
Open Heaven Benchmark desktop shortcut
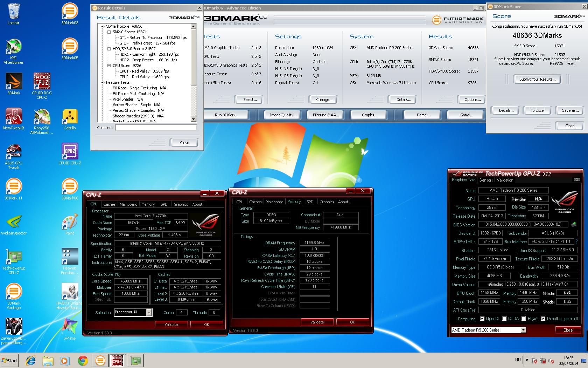click(70, 261)
